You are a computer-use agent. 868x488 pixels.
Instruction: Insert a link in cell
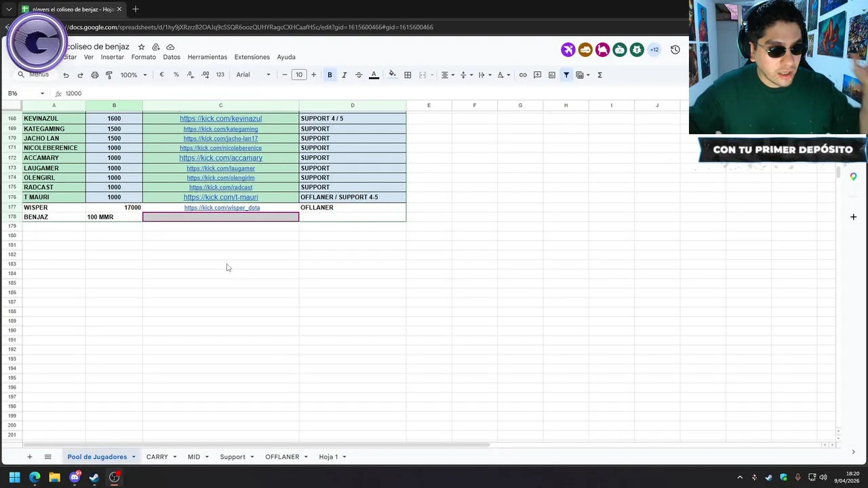tap(523, 75)
